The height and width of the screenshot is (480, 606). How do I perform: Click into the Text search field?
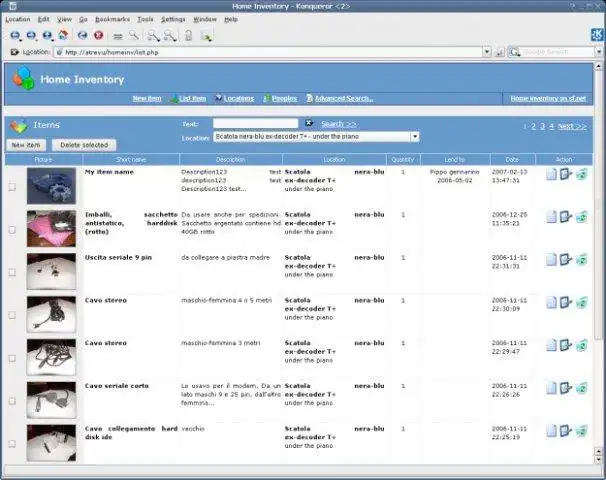pyautogui.click(x=255, y=123)
